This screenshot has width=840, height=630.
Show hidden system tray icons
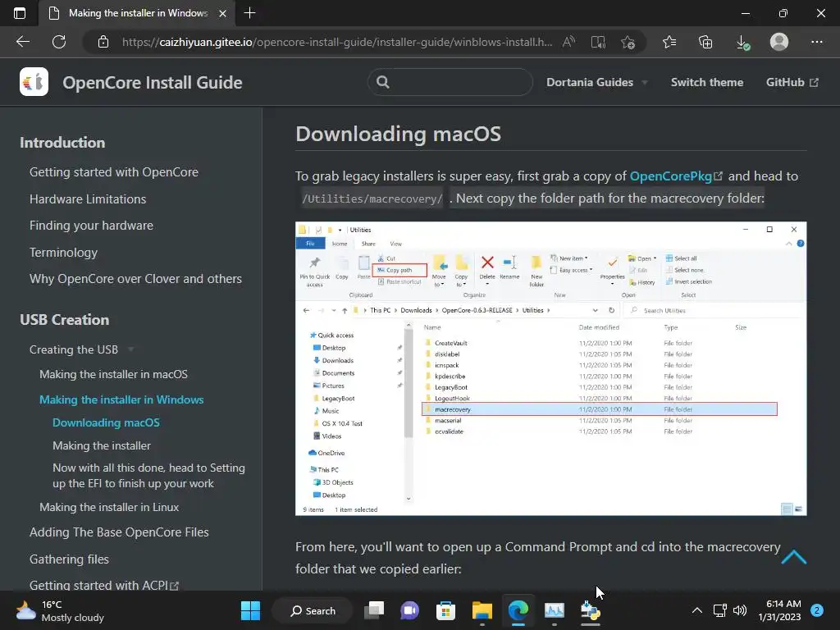click(697, 610)
